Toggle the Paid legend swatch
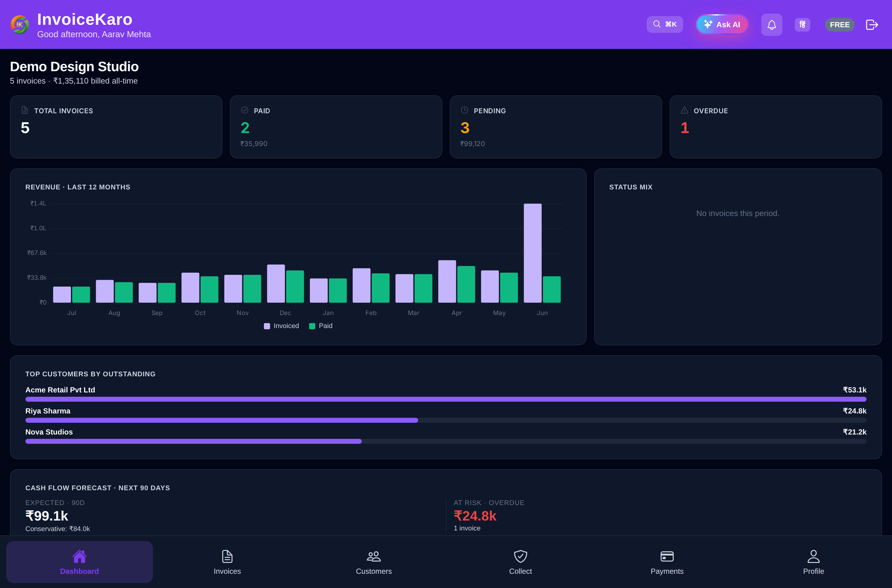 (312, 326)
